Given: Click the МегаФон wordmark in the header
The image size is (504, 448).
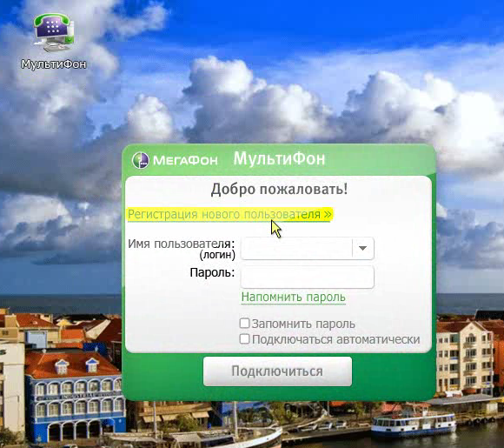Looking at the screenshot, I should click(x=185, y=160).
